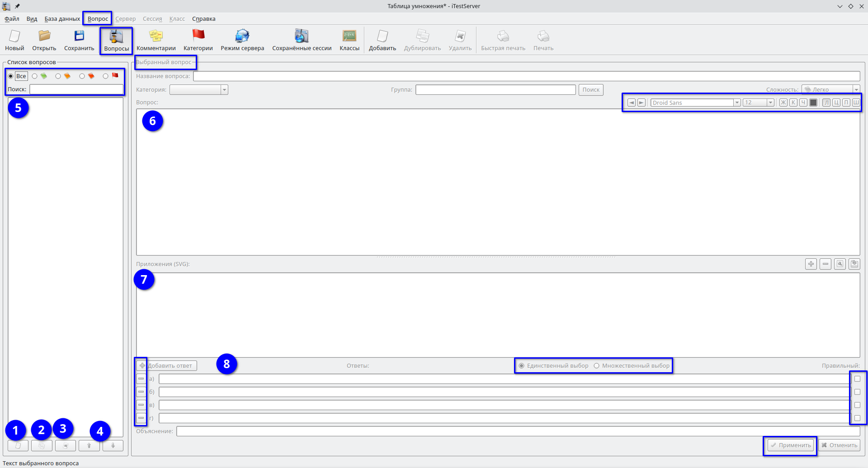Click the Добавить question toolbar icon
Screen dimensions: 868x468
click(382, 40)
